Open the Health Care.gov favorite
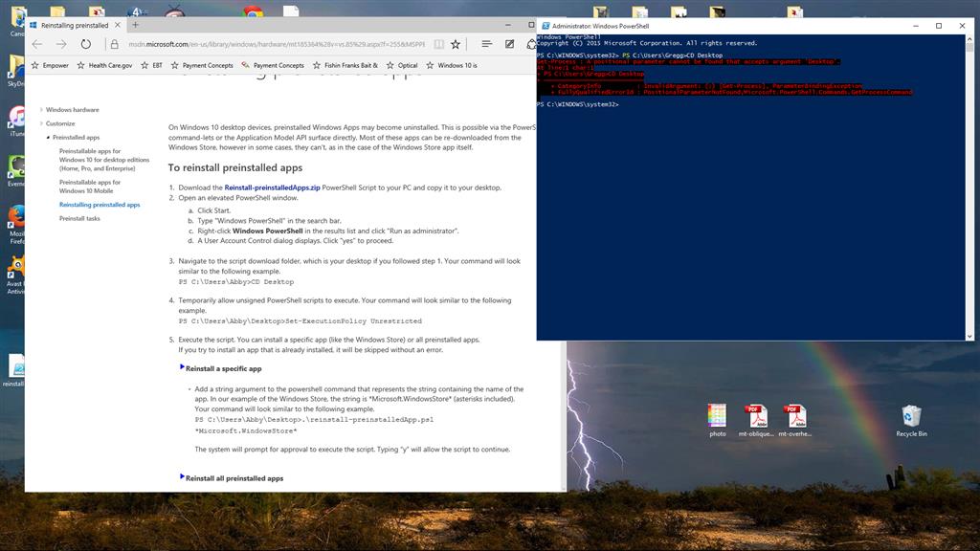The width and height of the screenshot is (980, 551). tap(104, 65)
